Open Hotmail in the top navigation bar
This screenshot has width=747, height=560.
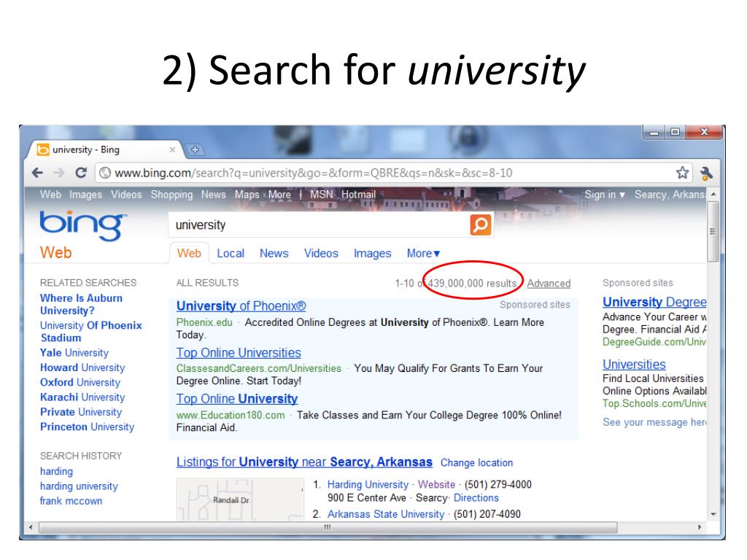tap(358, 195)
